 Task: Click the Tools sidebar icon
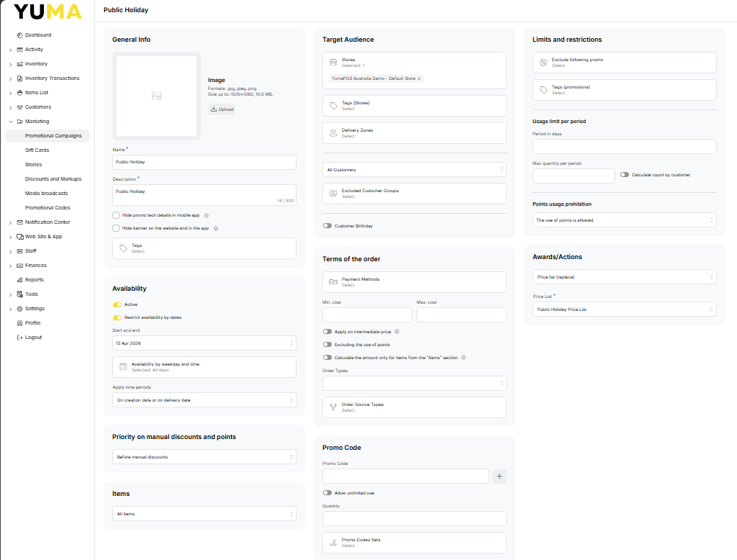pyautogui.click(x=19, y=294)
